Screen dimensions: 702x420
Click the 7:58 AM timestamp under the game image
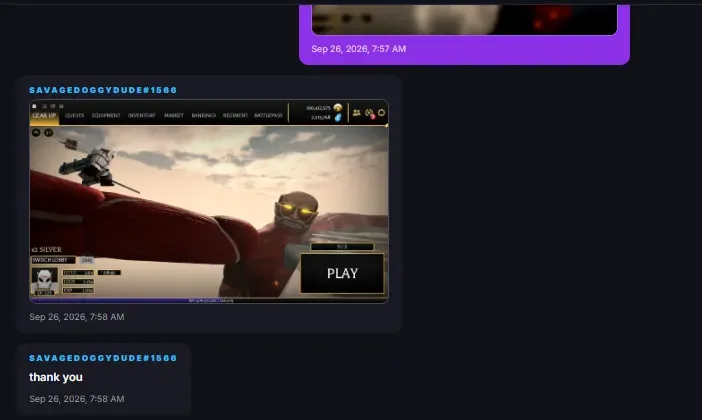coord(77,317)
